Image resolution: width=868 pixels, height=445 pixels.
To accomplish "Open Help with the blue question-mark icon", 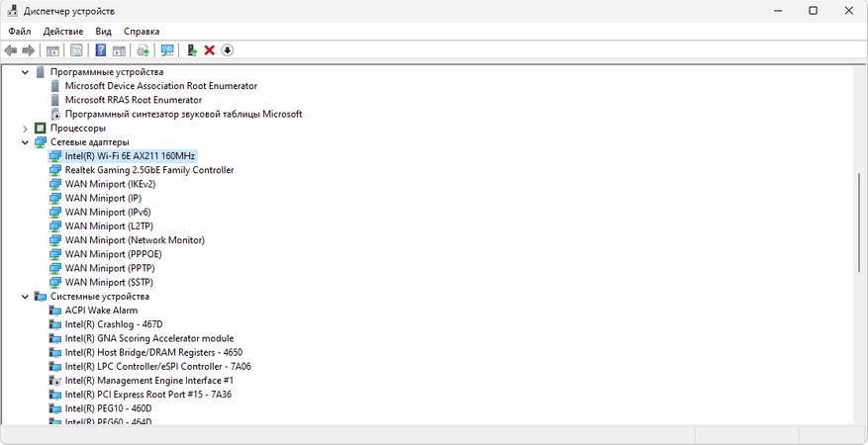I will pyautogui.click(x=101, y=50).
